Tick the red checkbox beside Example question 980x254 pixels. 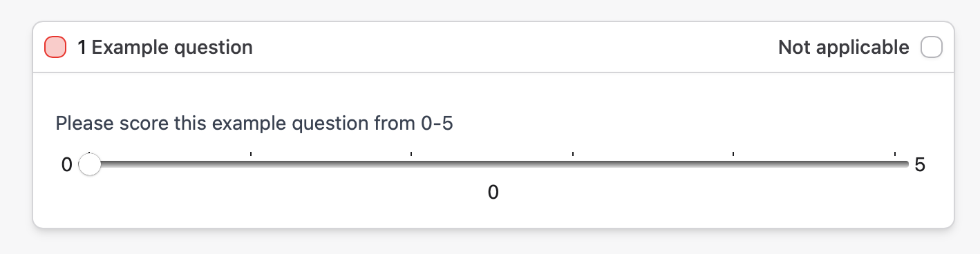point(55,48)
